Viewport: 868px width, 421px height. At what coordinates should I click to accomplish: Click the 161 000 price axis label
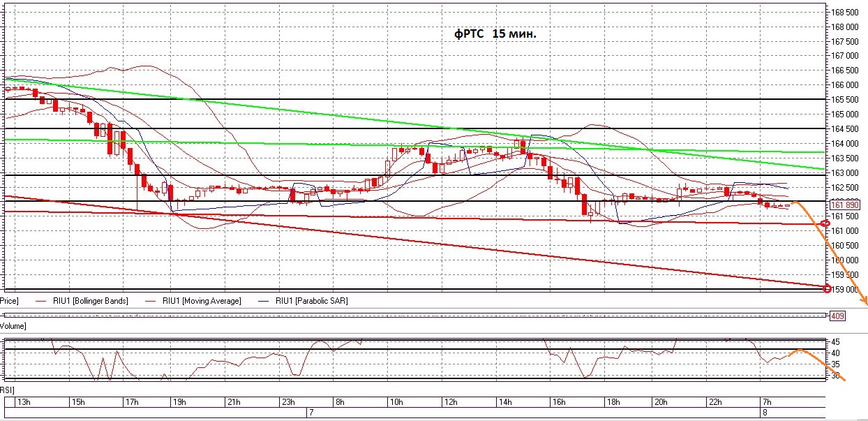(x=845, y=230)
